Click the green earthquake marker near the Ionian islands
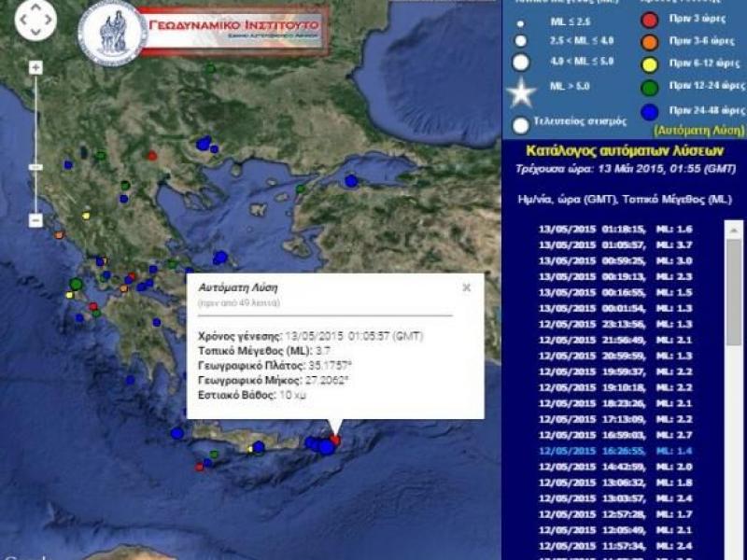Image resolution: width=747 pixels, height=560 pixels. (76, 285)
